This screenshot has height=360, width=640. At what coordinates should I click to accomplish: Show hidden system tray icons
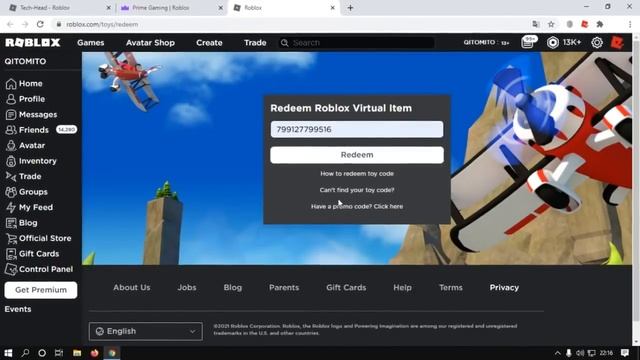click(x=558, y=353)
